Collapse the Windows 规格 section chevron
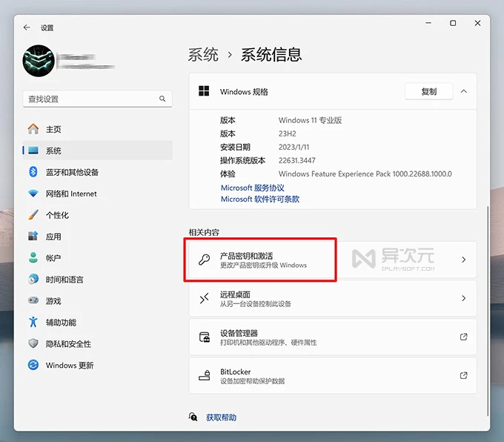This screenshot has width=504, height=442. click(463, 91)
